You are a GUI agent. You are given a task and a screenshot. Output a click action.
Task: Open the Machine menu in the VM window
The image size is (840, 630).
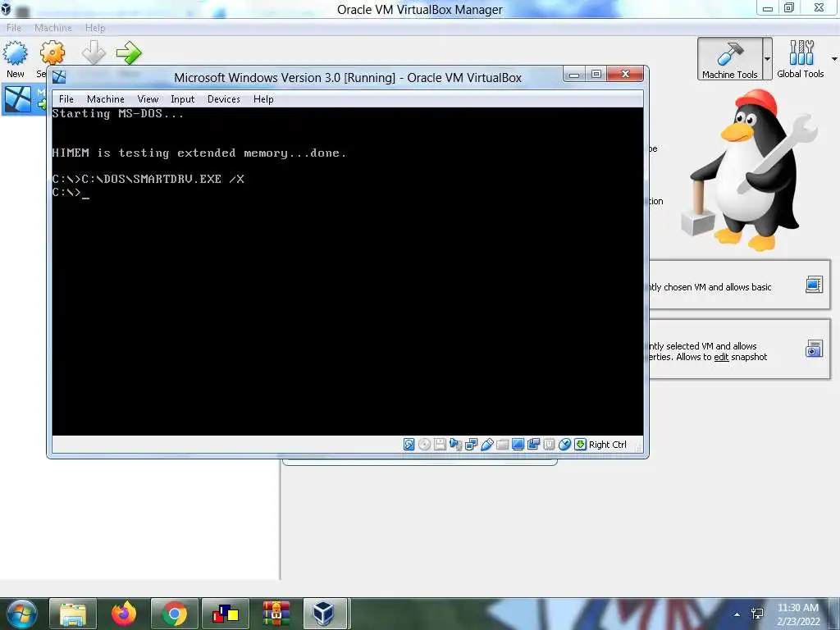click(106, 99)
